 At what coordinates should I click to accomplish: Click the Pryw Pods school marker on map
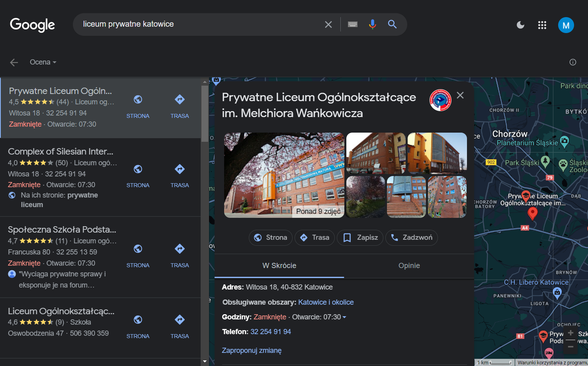pos(543,337)
